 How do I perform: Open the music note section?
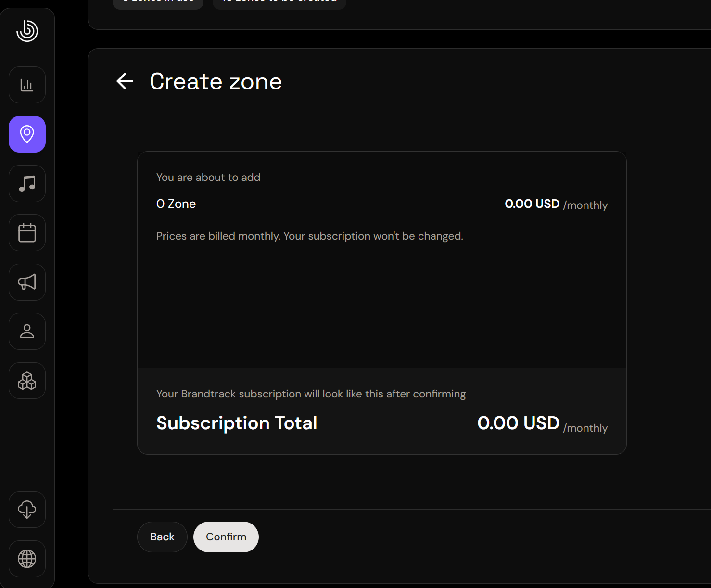(x=27, y=184)
